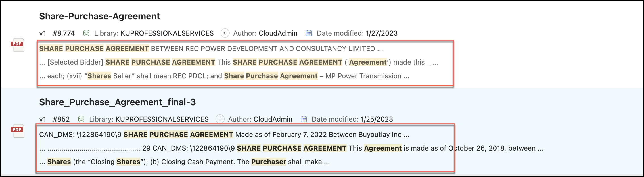Open the Share_Purchase_Agreement_final-3 document title

(x=117, y=102)
